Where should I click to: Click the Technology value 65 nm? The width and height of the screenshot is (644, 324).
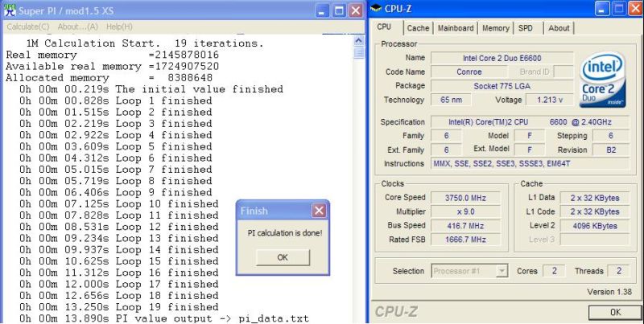pos(451,100)
